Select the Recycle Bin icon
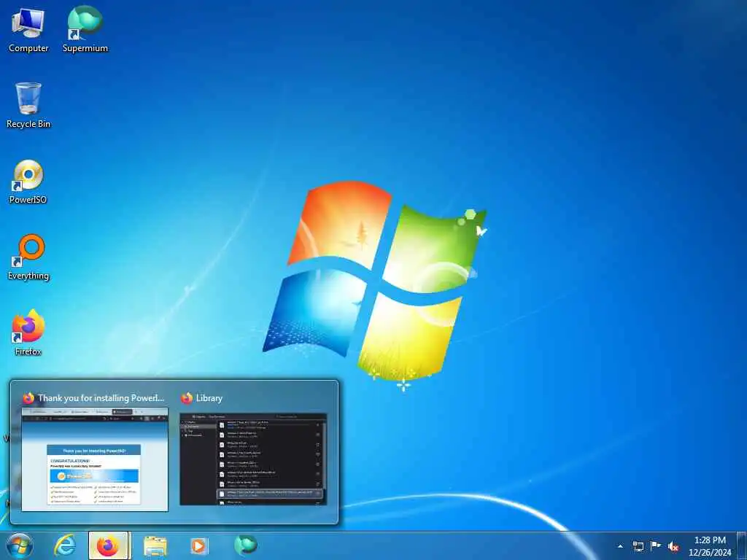Image resolution: width=747 pixels, height=560 pixels. click(28, 105)
